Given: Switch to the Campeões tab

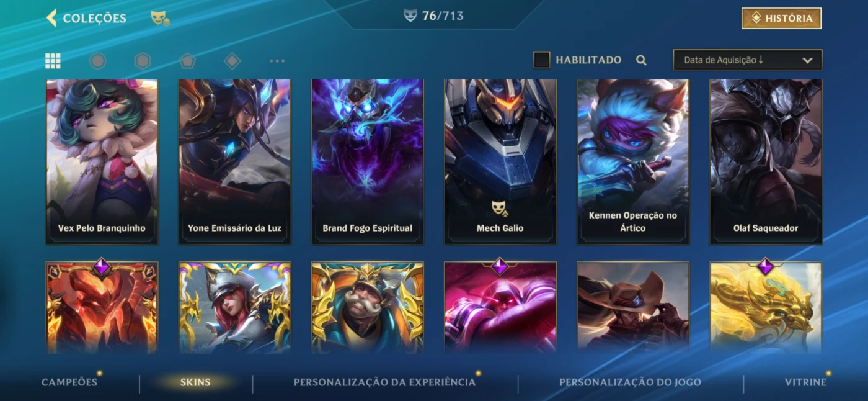Looking at the screenshot, I should (x=69, y=382).
